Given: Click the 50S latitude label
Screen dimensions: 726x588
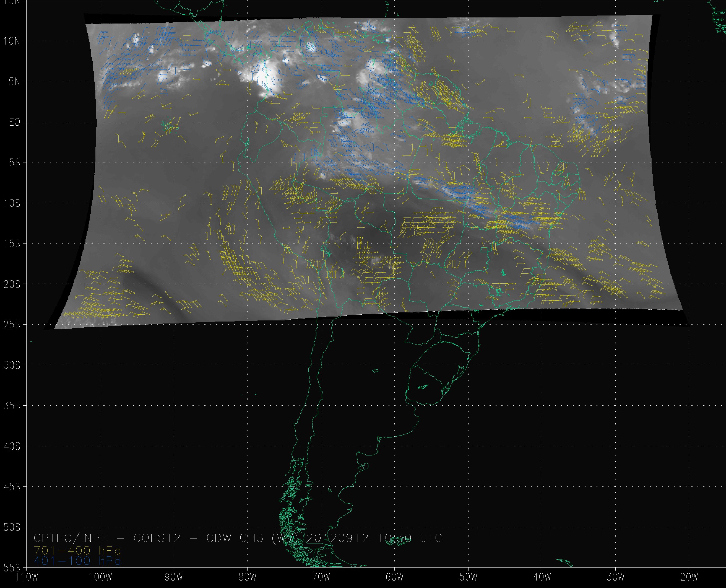Looking at the screenshot, I should click(12, 527).
